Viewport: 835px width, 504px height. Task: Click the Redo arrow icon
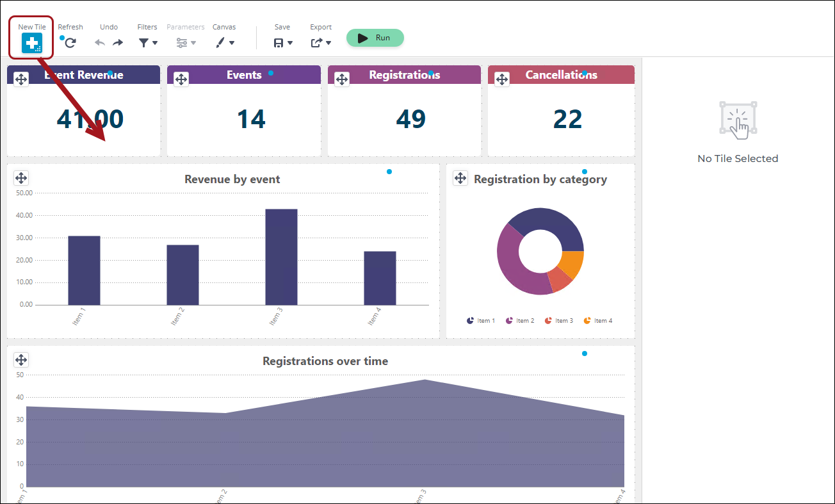118,43
